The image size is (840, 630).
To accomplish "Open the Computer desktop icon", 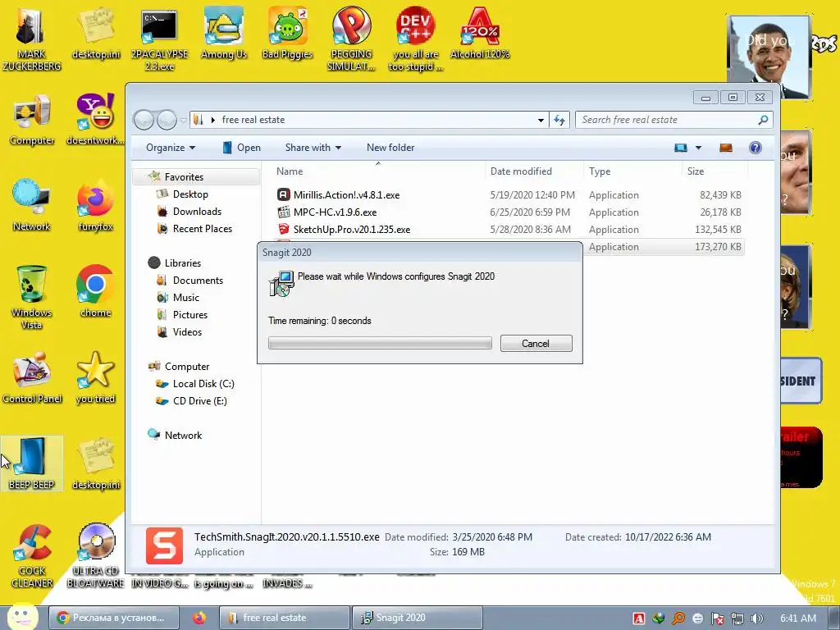I will (32, 120).
